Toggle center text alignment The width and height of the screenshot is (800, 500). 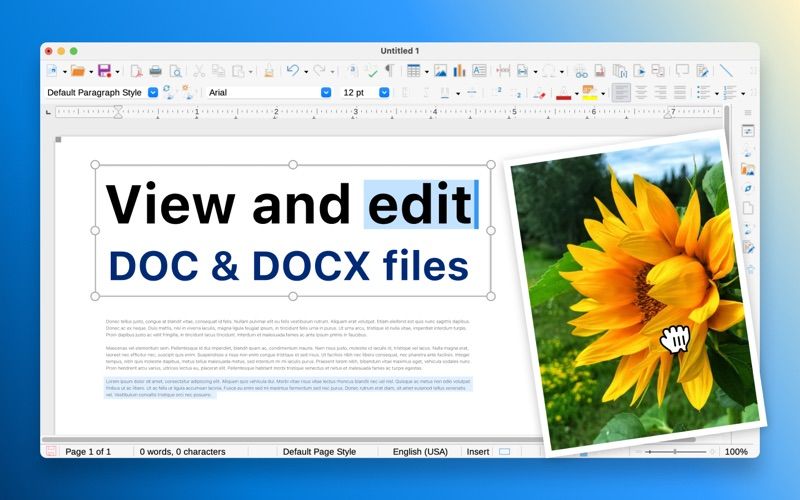pyautogui.click(x=641, y=92)
